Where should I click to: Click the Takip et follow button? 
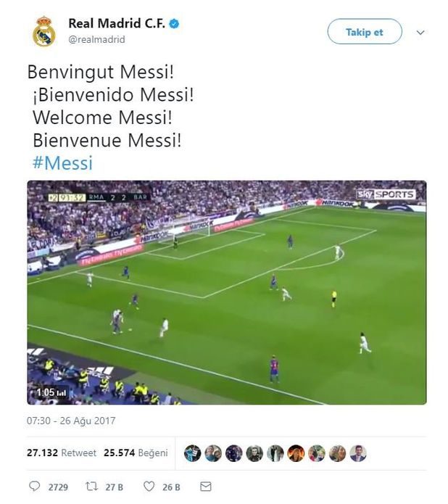[x=364, y=32]
